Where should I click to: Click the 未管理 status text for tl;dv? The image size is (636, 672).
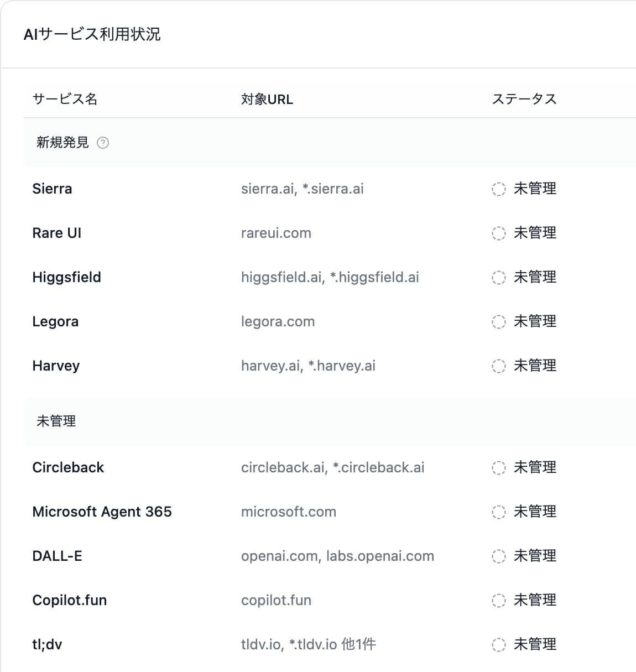click(535, 644)
